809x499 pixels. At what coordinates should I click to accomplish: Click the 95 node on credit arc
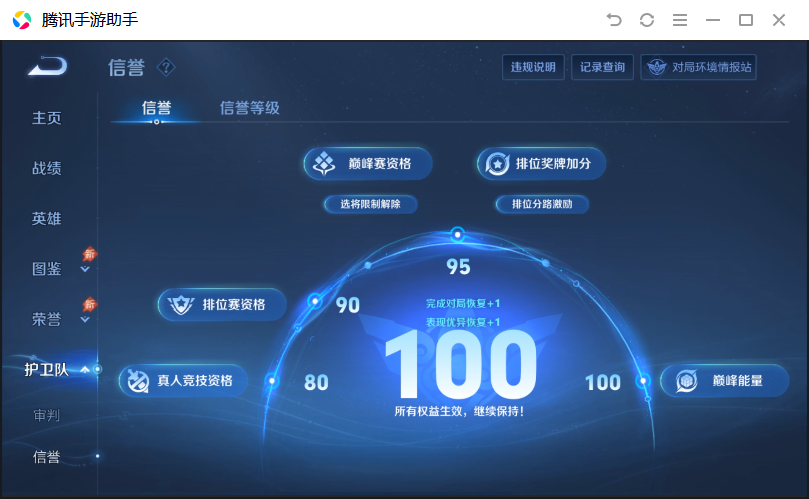pos(457,235)
